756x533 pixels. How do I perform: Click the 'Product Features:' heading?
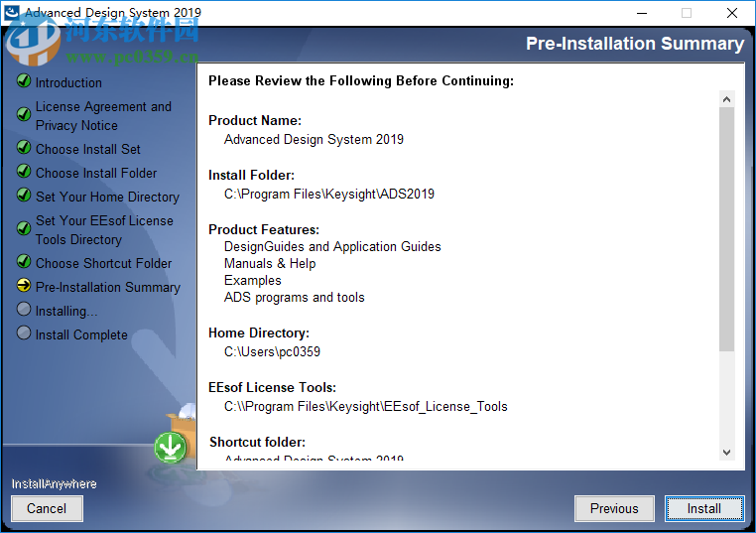pyautogui.click(x=264, y=229)
